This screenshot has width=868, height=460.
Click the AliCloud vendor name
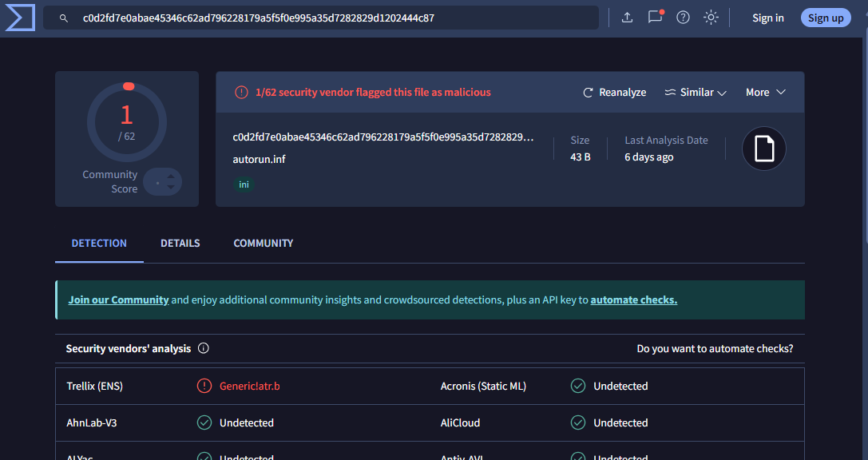click(460, 423)
